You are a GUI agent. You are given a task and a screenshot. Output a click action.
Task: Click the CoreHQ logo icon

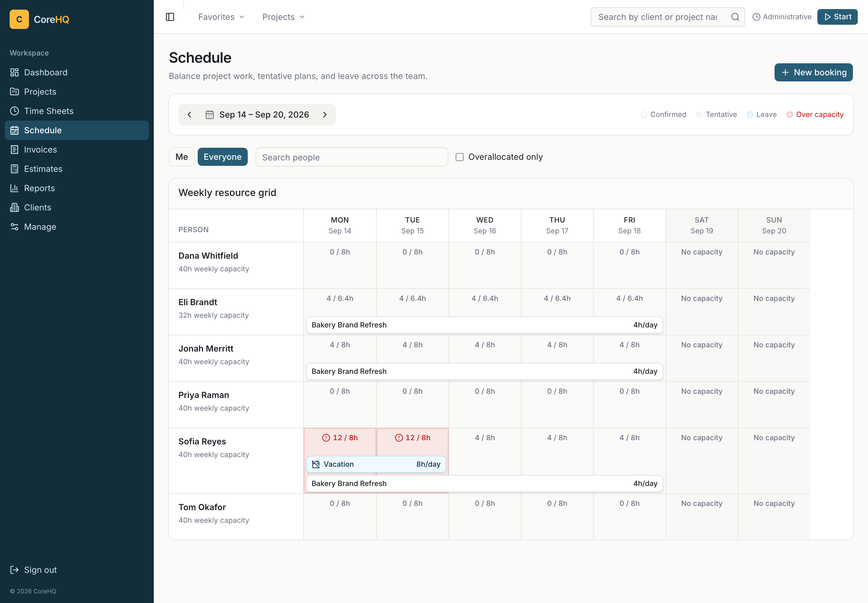coord(19,19)
